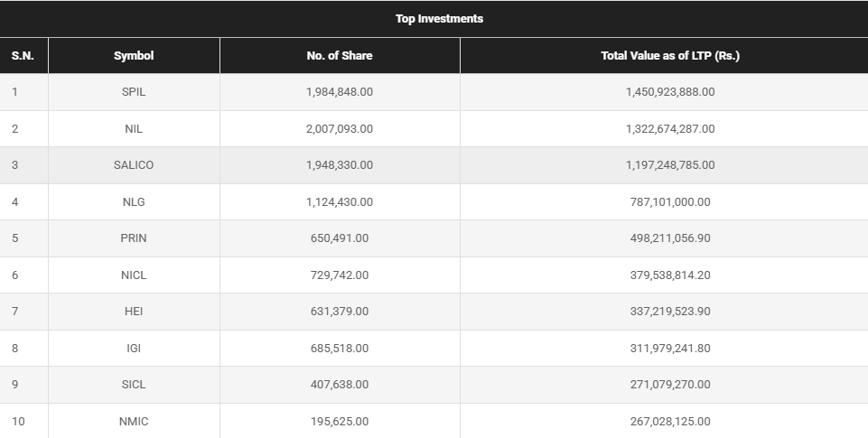Open the IGI symbol entry
868x438 pixels.
click(134, 349)
